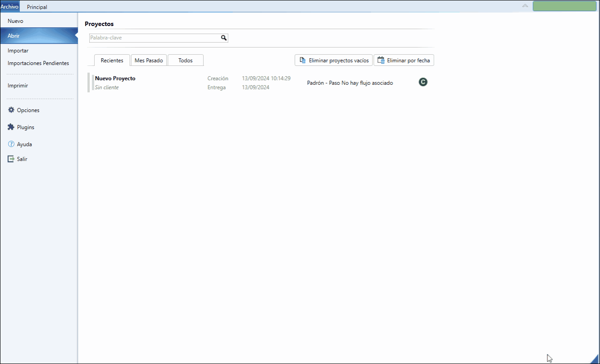Switch to the Principal tab

pyautogui.click(x=37, y=7)
